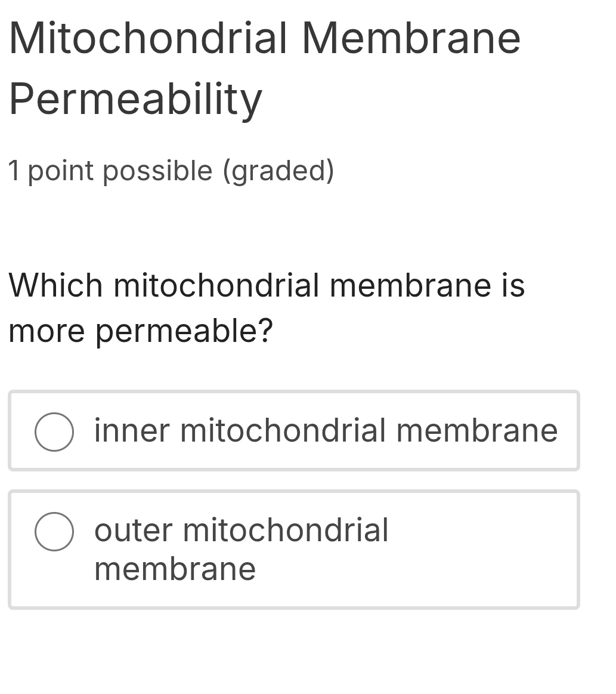Click the "inner mitochondrial membrane" answer label
616x694 pixels.
(326, 431)
